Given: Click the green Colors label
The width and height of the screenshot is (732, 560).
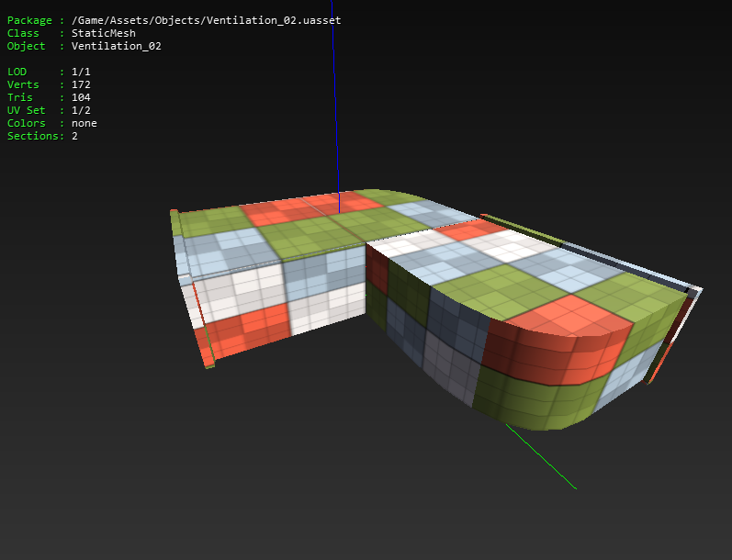Looking at the screenshot, I should (x=26, y=123).
